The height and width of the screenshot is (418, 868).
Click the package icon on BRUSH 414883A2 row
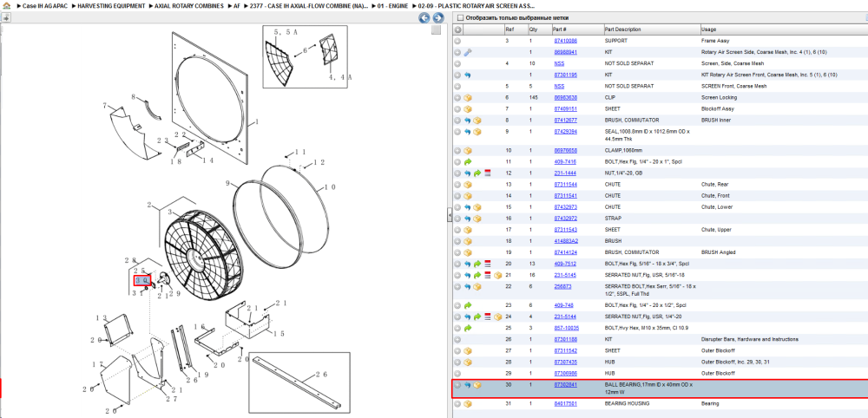pos(468,242)
